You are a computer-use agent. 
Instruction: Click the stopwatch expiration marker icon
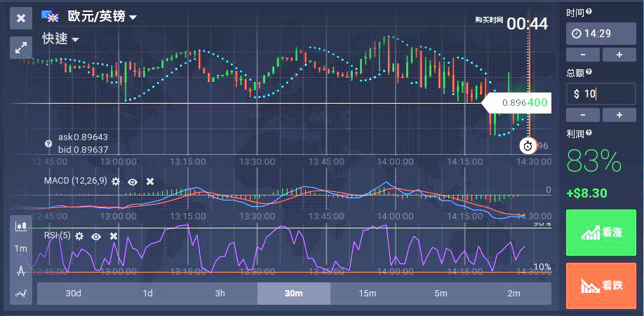[x=528, y=146]
